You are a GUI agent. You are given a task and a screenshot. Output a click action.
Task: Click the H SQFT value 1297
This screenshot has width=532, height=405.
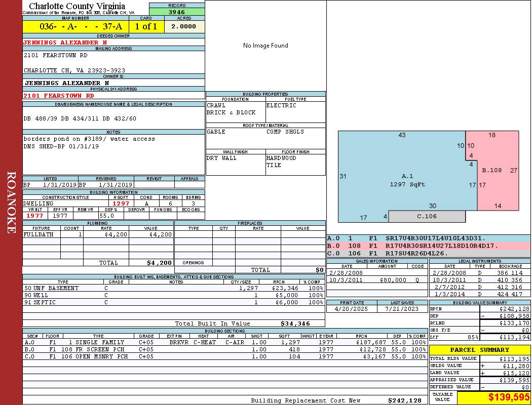[x=121, y=204]
